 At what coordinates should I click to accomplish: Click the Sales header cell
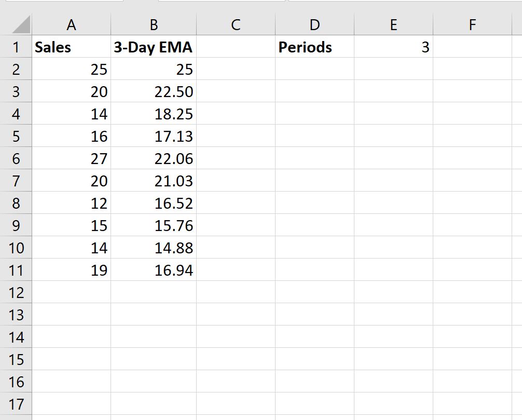71,46
